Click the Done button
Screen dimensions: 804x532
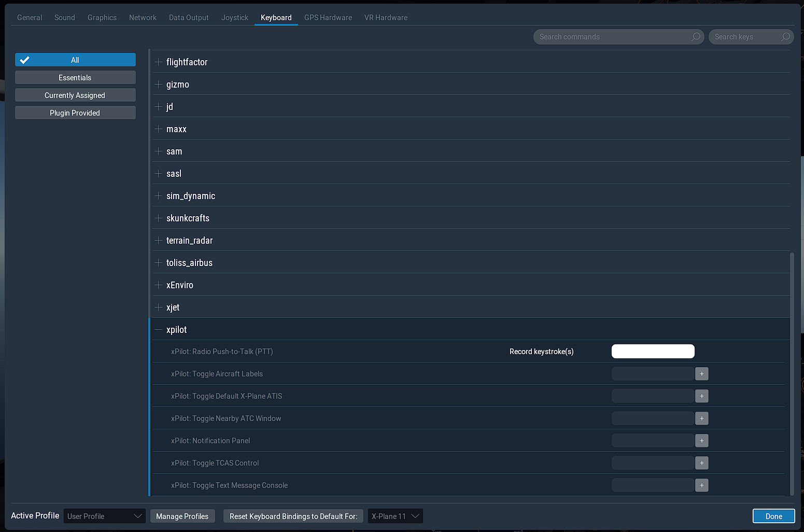click(773, 516)
